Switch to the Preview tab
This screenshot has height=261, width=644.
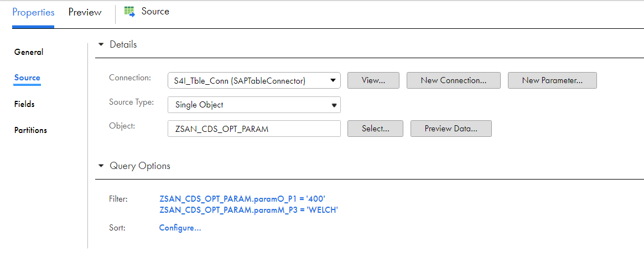85,12
